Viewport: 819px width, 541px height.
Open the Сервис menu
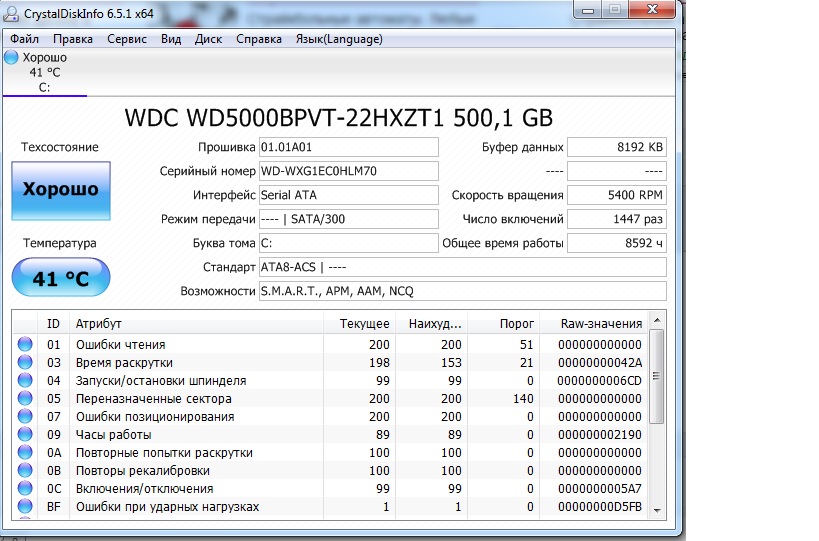tap(126, 39)
